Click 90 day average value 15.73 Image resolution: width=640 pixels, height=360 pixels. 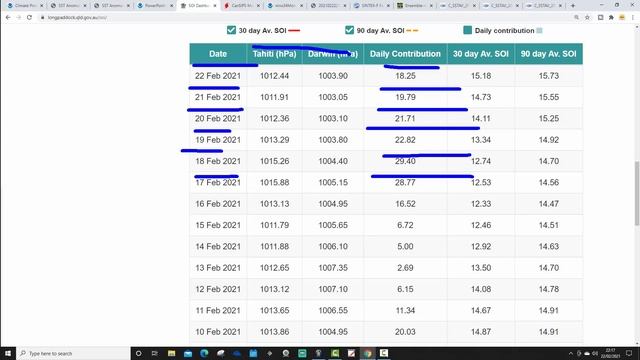(x=549, y=76)
